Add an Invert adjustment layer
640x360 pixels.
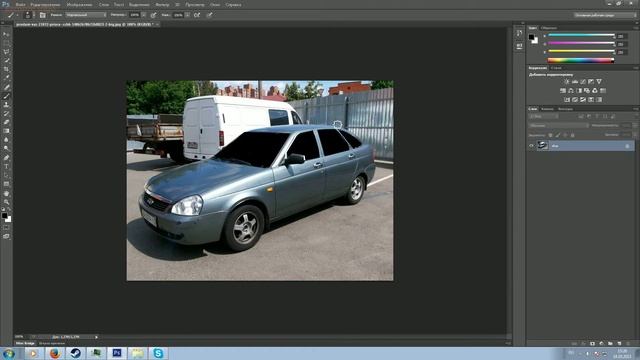[567, 100]
